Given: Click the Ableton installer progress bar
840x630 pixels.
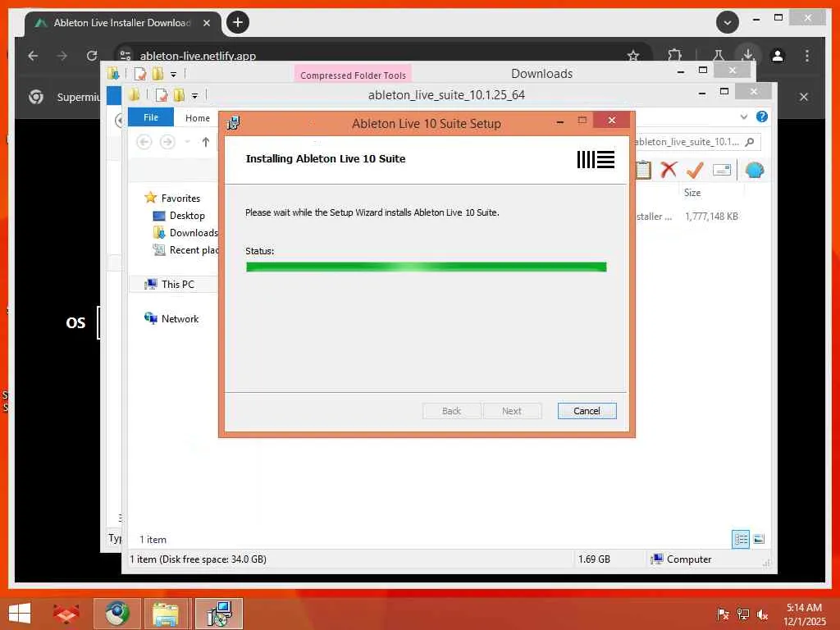Looking at the screenshot, I should tap(427, 267).
